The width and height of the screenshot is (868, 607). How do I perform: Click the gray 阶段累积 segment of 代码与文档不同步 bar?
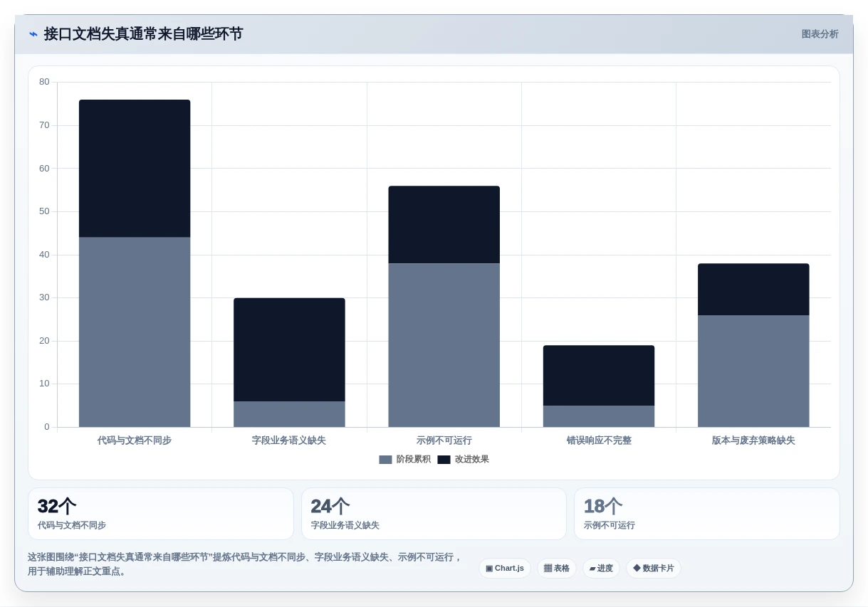pyautogui.click(x=135, y=332)
